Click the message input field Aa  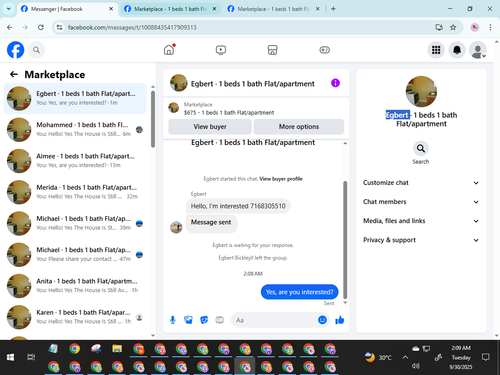(275, 320)
